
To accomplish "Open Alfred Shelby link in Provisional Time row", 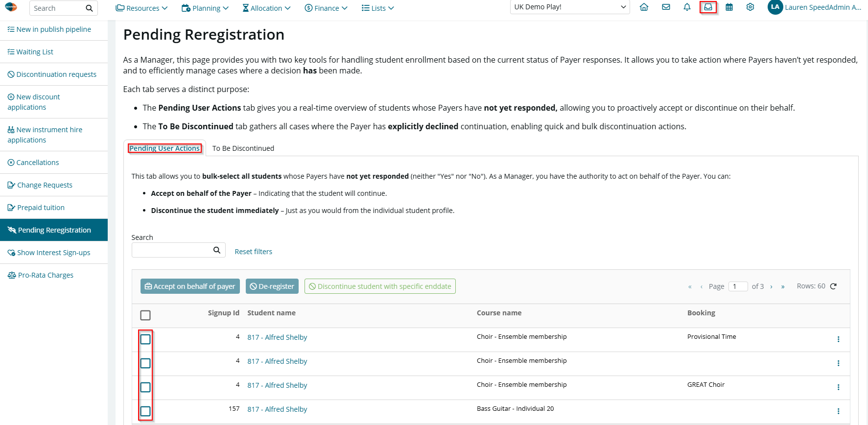I will (277, 337).
